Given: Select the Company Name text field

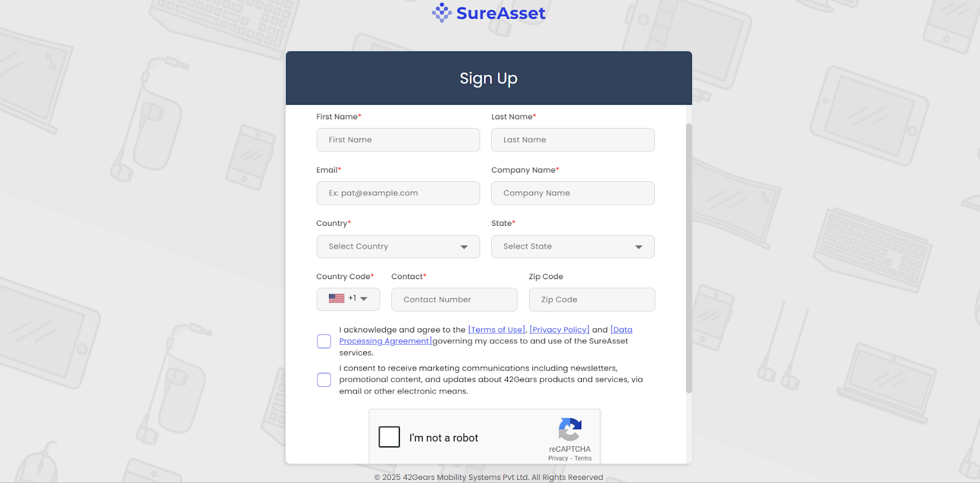Looking at the screenshot, I should pos(572,193).
